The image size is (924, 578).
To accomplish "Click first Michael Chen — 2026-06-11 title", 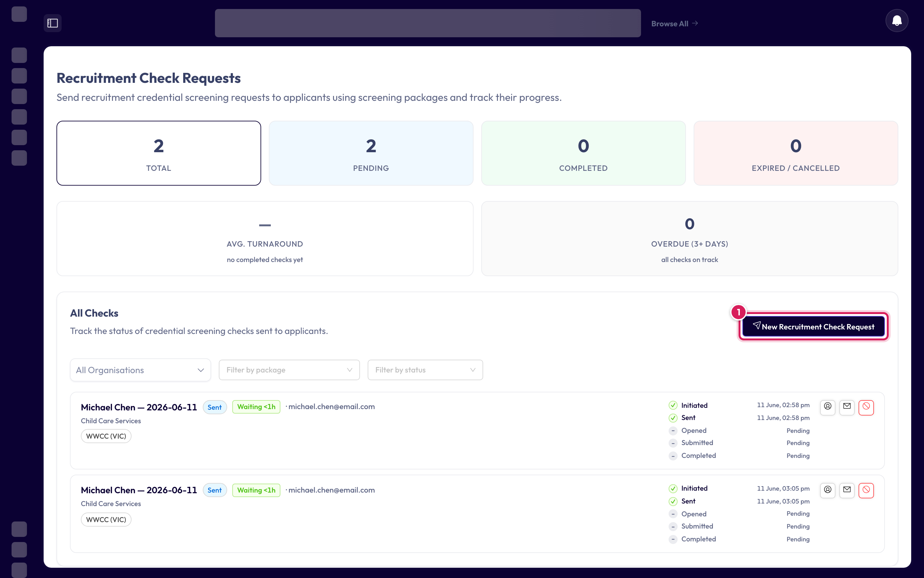I will click(x=139, y=407).
